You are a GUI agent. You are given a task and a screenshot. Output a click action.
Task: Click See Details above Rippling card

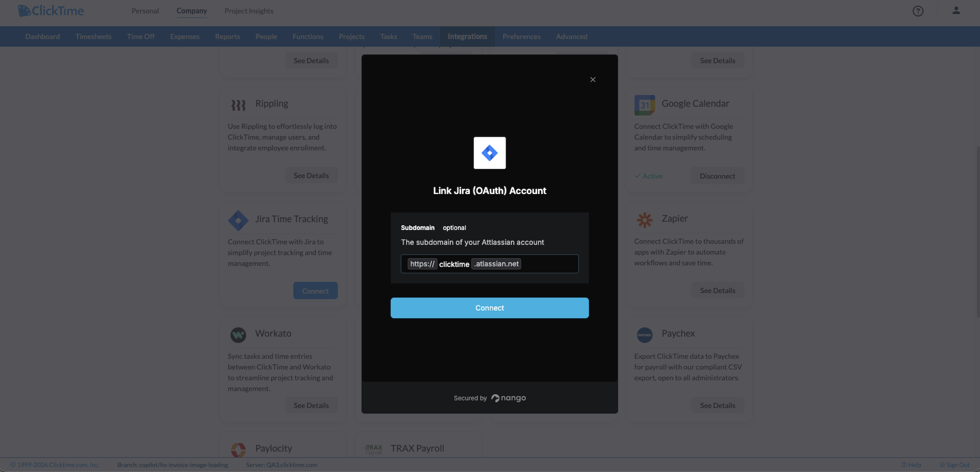[x=311, y=60]
